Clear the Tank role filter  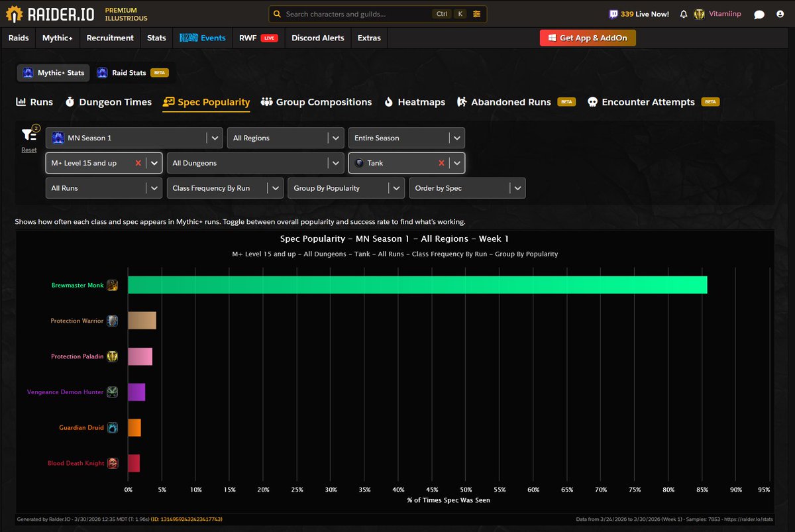(x=441, y=163)
